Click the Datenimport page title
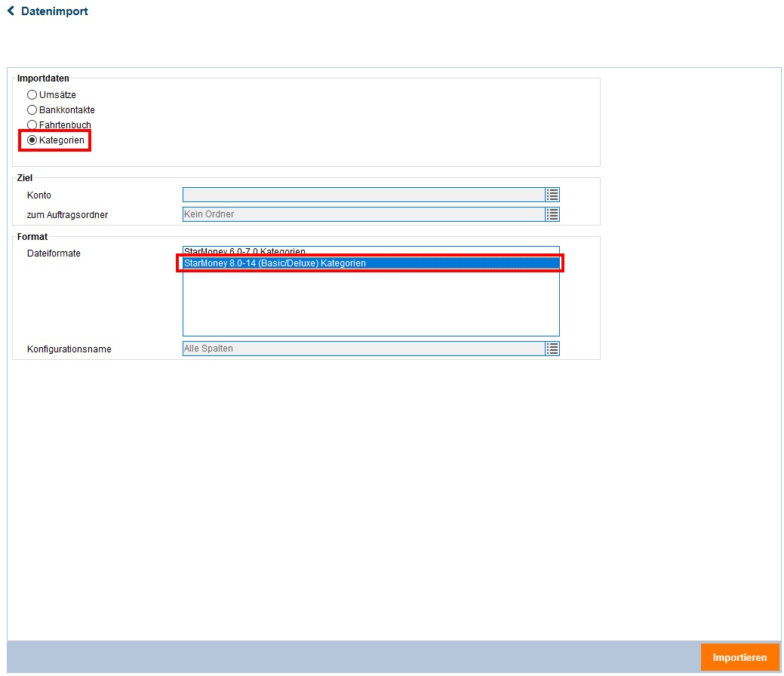 pos(54,11)
